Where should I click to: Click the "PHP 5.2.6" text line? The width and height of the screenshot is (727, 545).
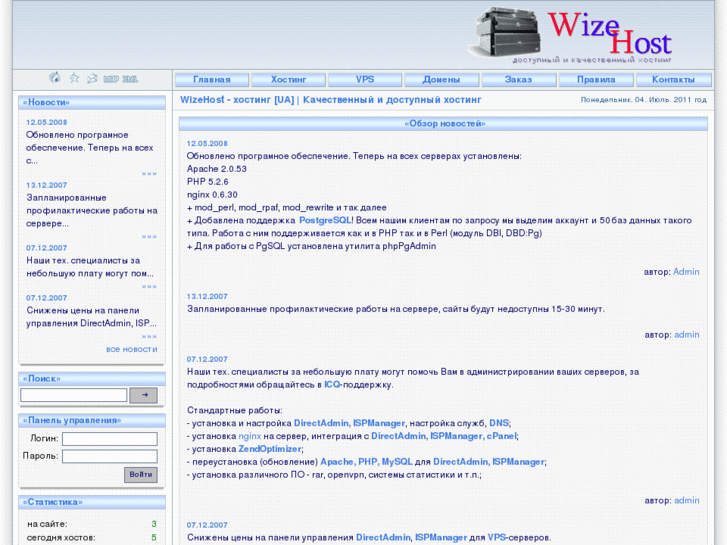pyautogui.click(x=207, y=182)
